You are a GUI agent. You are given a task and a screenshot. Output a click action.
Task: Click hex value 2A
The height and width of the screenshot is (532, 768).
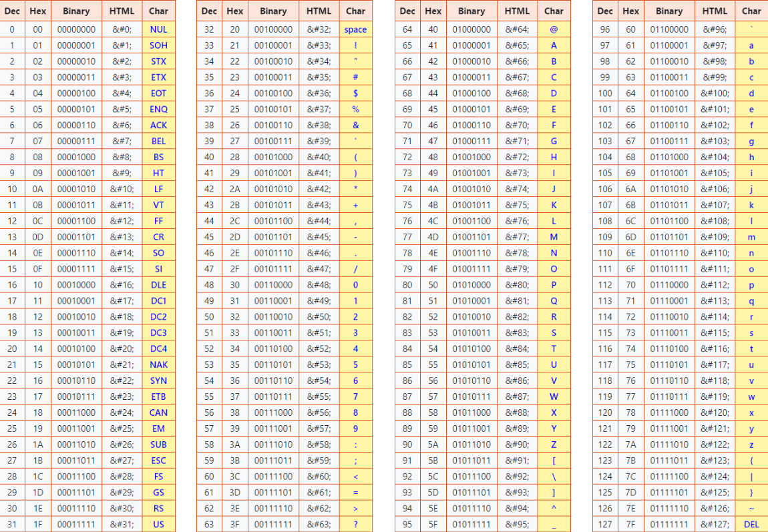pos(234,189)
